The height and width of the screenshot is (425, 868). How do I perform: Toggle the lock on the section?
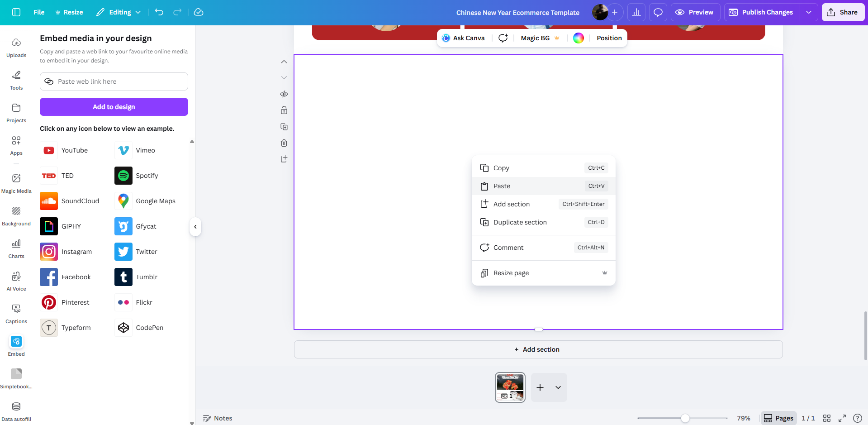point(284,110)
